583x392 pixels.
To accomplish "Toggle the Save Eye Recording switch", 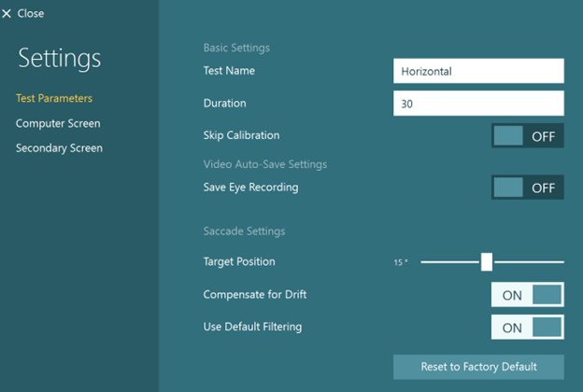I will 527,188.
